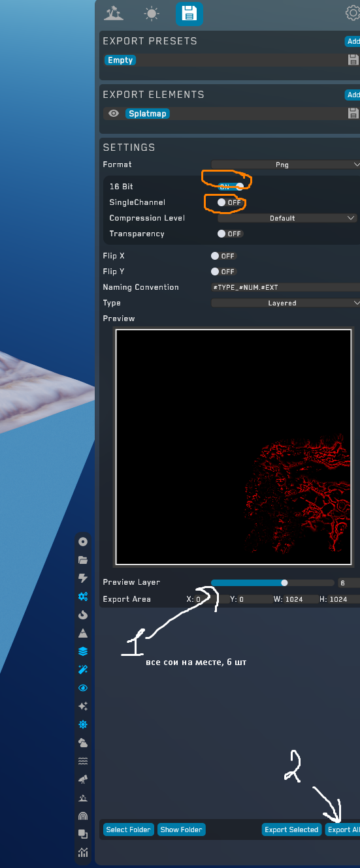Enable the Flip Y switch
The width and height of the screenshot is (360, 868).
click(x=223, y=271)
